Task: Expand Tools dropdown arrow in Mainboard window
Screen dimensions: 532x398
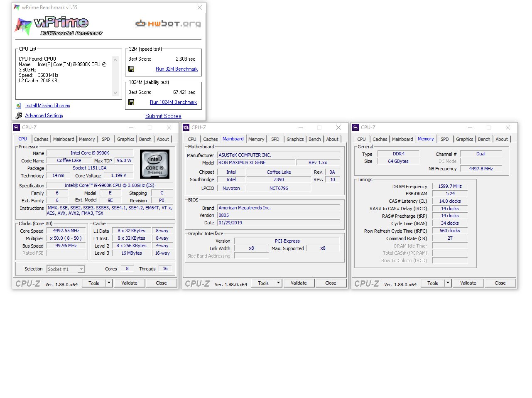Action: point(279,283)
